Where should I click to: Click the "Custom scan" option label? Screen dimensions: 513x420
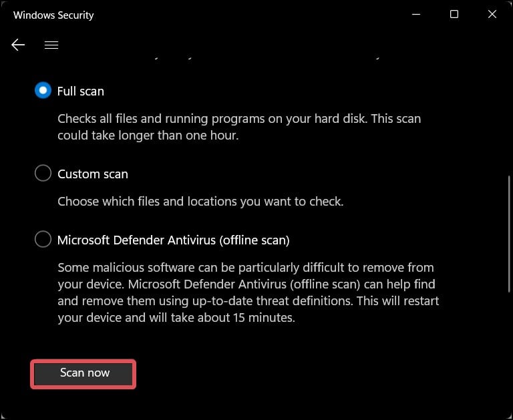click(x=93, y=174)
